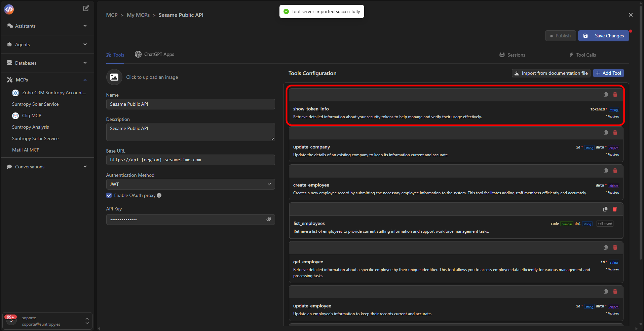Click the Save Changes button

pyautogui.click(x=603, y=36)
